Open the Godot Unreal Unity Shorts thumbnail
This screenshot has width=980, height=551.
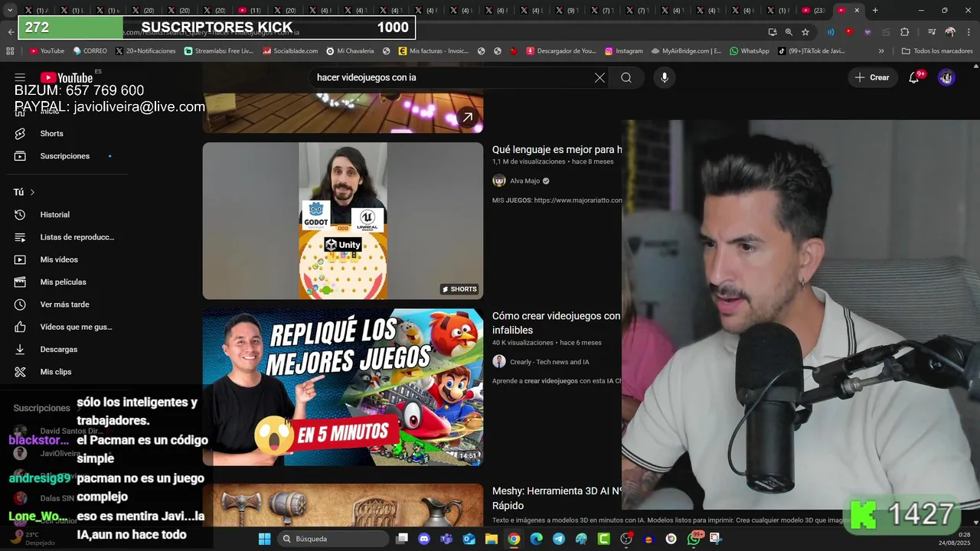343,220
